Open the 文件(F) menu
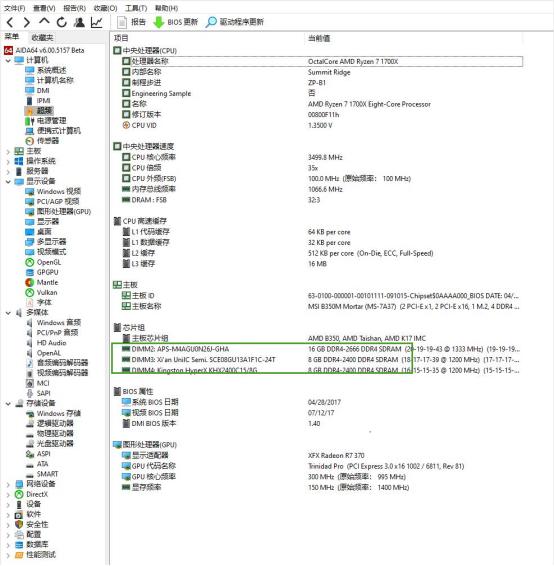The height and width of the screenshot is (566, 554). [x=14, y=8]
